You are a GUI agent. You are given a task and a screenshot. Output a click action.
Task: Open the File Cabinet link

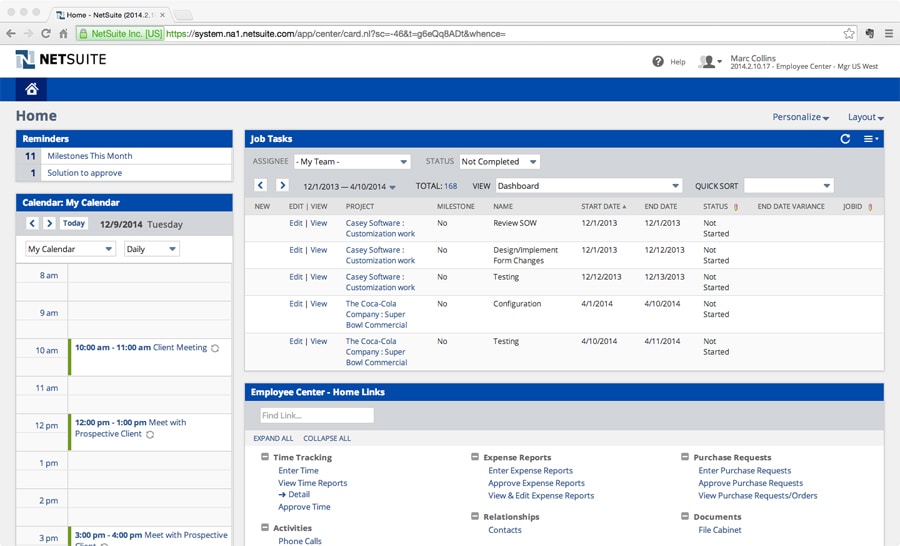[x=720, y=530]
